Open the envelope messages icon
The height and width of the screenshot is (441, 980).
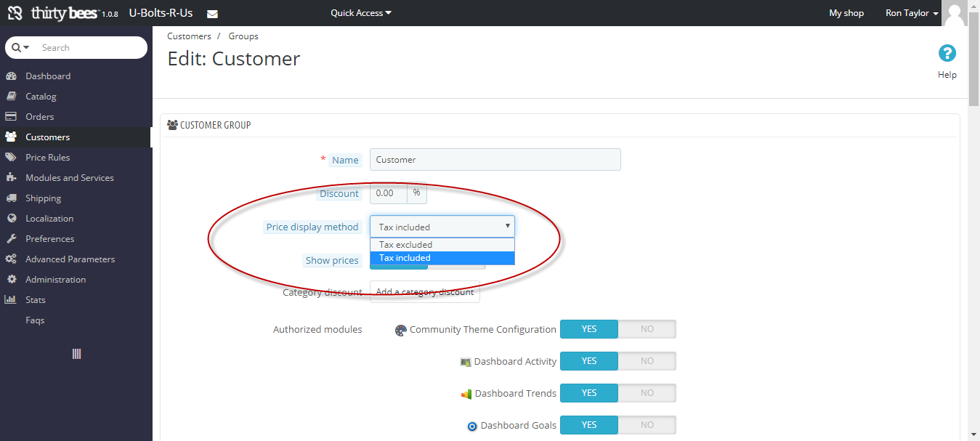point(212,14)
